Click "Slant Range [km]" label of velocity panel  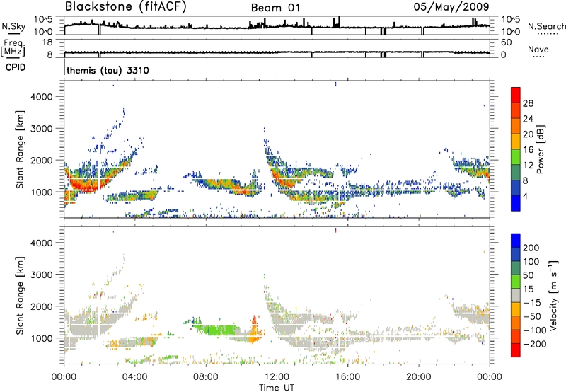(20, 296)
